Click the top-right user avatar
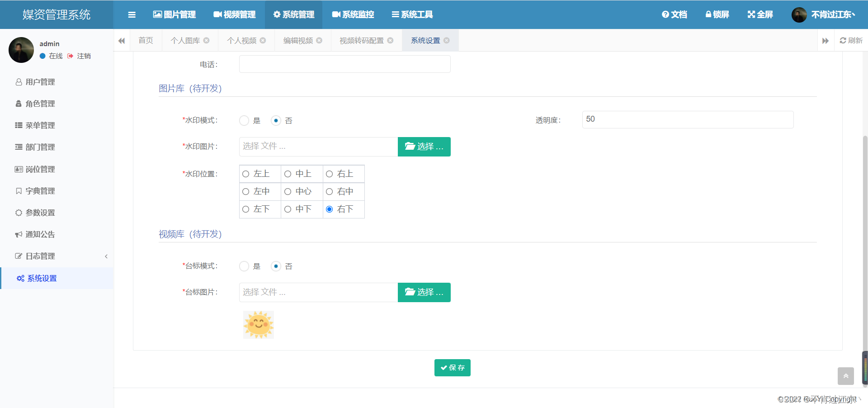Image resolution: width=868 pixels, height=408 pixels. pos(799,14)
